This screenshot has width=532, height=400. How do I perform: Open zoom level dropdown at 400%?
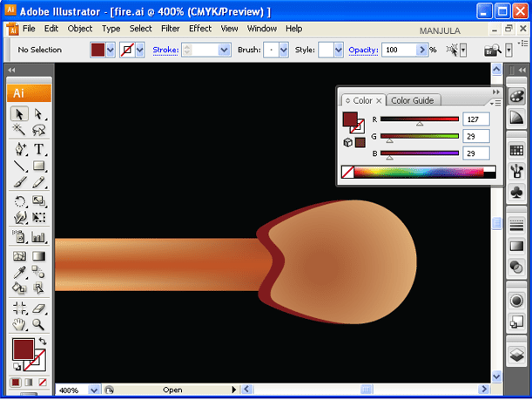point(94,390)
